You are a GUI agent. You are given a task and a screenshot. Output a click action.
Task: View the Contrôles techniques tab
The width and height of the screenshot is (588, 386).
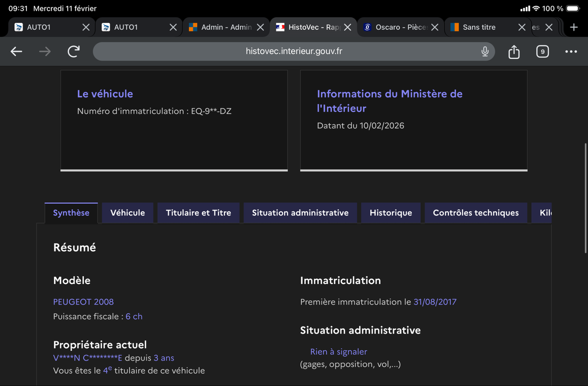476,213
